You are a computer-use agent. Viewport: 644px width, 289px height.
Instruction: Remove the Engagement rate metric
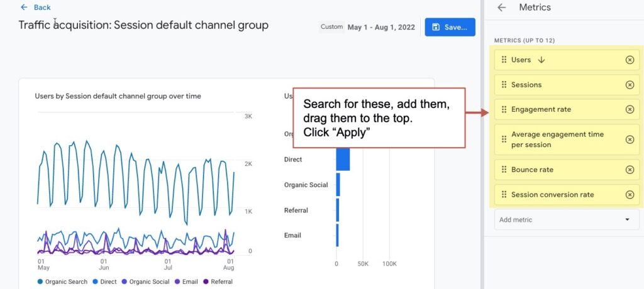630,109
